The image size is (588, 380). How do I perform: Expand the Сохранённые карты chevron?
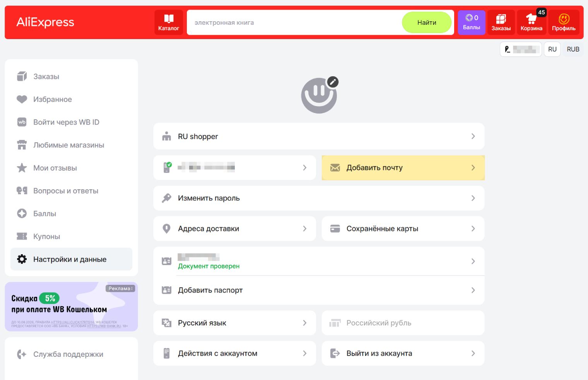click(x=473, y=229)
